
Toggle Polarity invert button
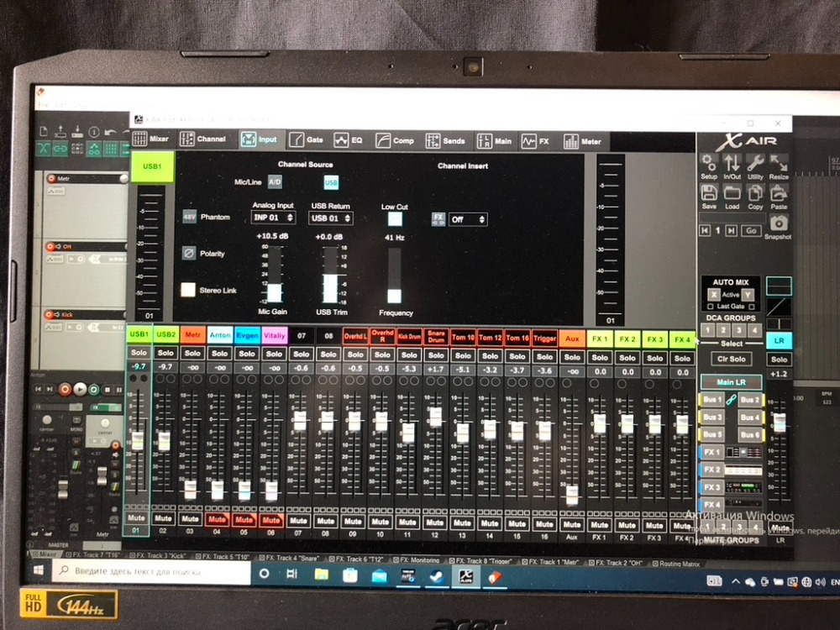point(188,253)
